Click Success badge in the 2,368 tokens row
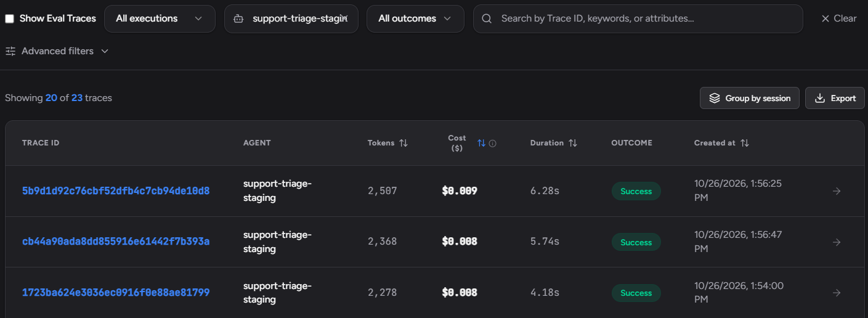Image resolution: width=868 pixels, height=318 pixels. pyautogui.click(x=636, y=242)
